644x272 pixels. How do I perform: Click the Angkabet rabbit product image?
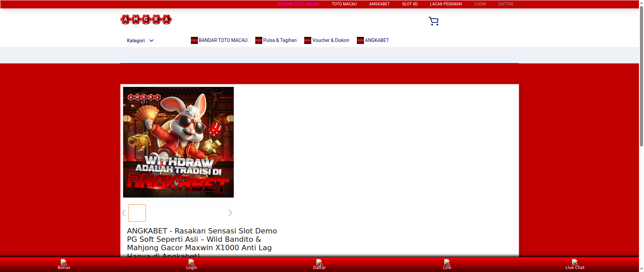click(x=178, y=142)
